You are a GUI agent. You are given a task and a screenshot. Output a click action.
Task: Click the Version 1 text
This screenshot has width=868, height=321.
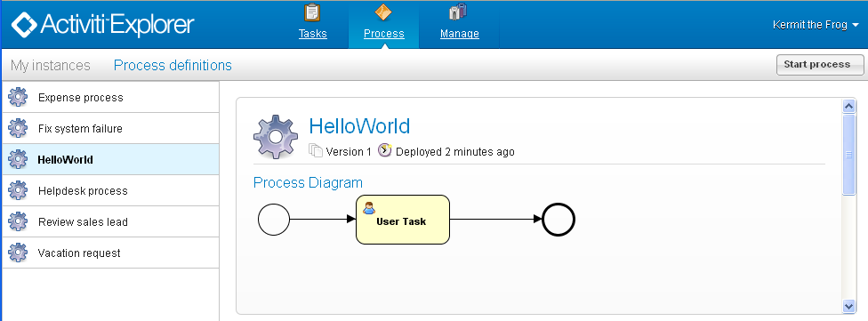pyautogui.click(x=349, y=152)
